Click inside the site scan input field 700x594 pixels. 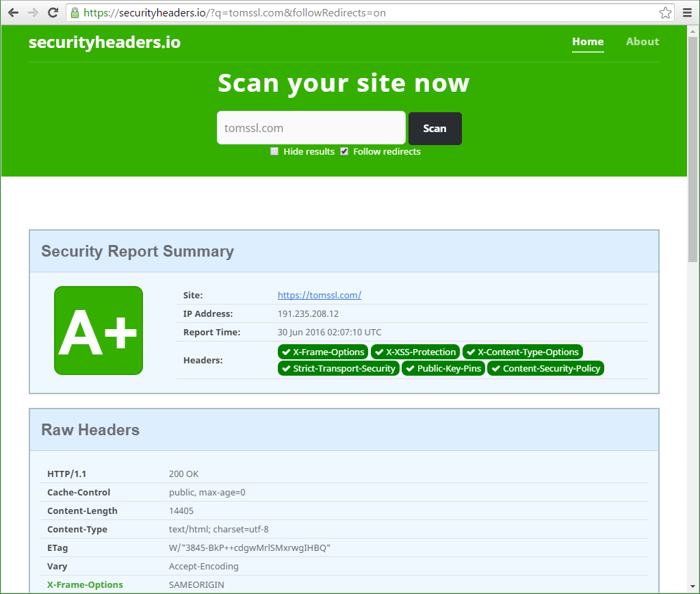311,128
